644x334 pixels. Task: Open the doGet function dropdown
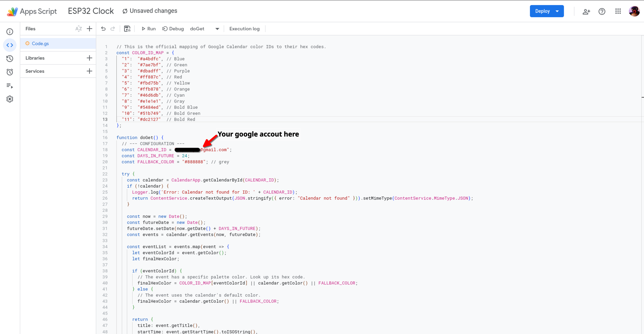217,29
